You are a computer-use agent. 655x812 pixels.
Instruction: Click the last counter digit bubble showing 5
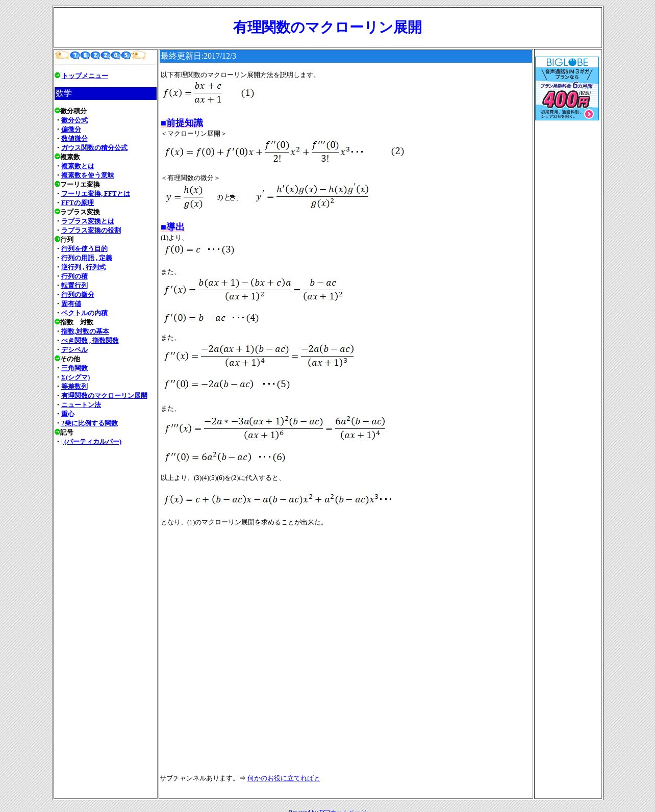coord(126,55)
